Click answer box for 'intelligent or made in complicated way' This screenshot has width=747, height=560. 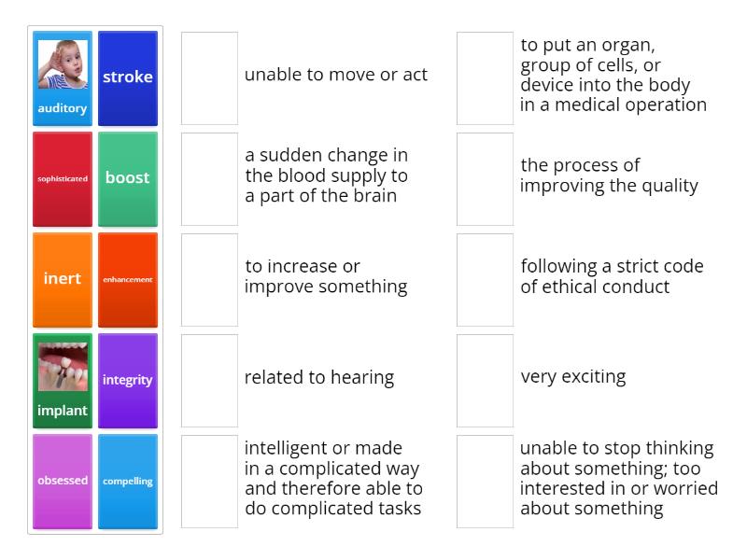[209, 482]
